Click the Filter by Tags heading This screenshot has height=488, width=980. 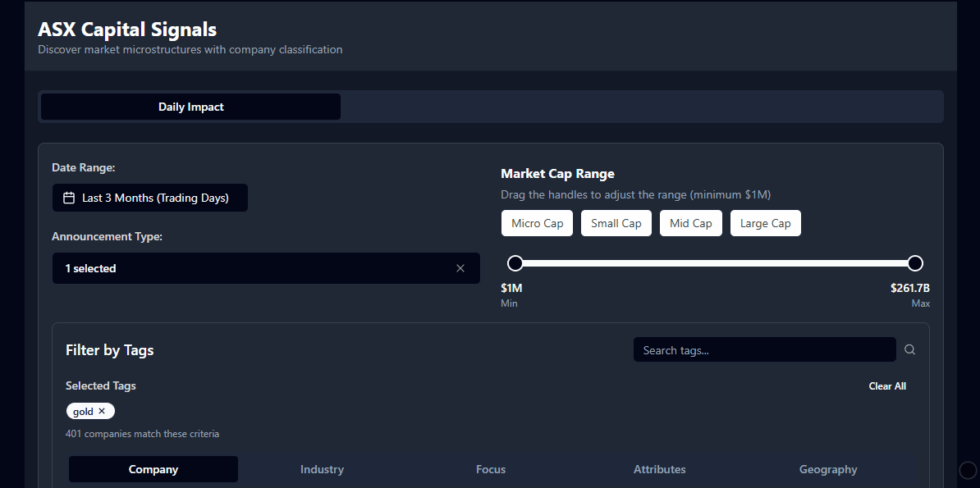click(x=109, y=350)
